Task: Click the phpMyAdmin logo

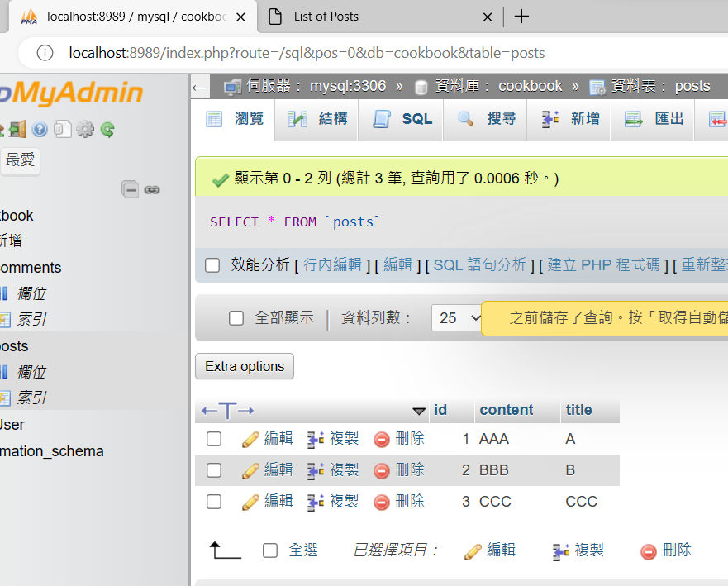Action: [72, 93]
